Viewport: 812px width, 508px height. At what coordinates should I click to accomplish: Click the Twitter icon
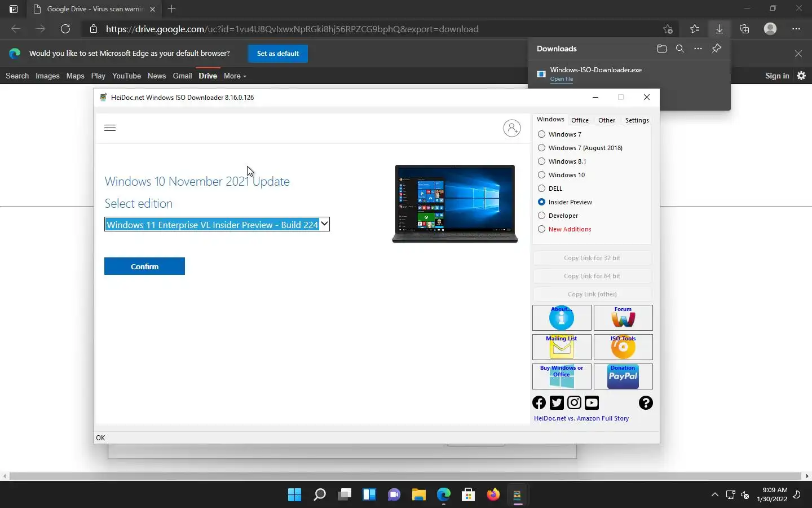coord(557,402)
